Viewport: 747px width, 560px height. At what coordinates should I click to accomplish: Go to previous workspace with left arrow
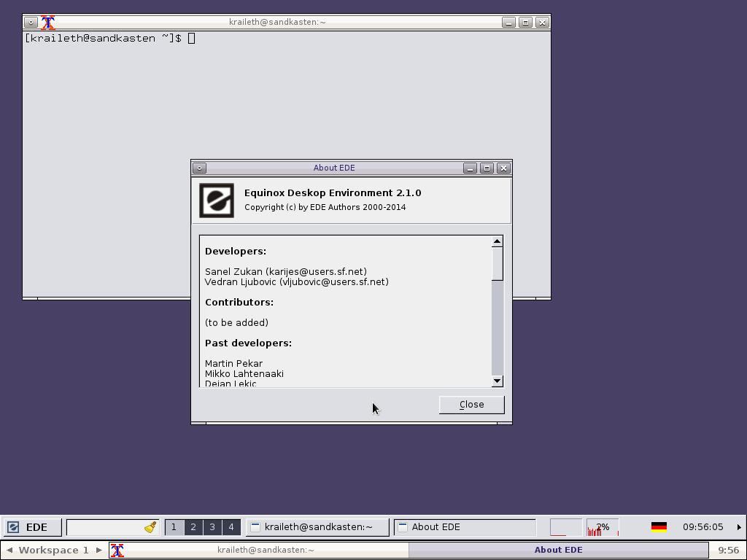9,550
